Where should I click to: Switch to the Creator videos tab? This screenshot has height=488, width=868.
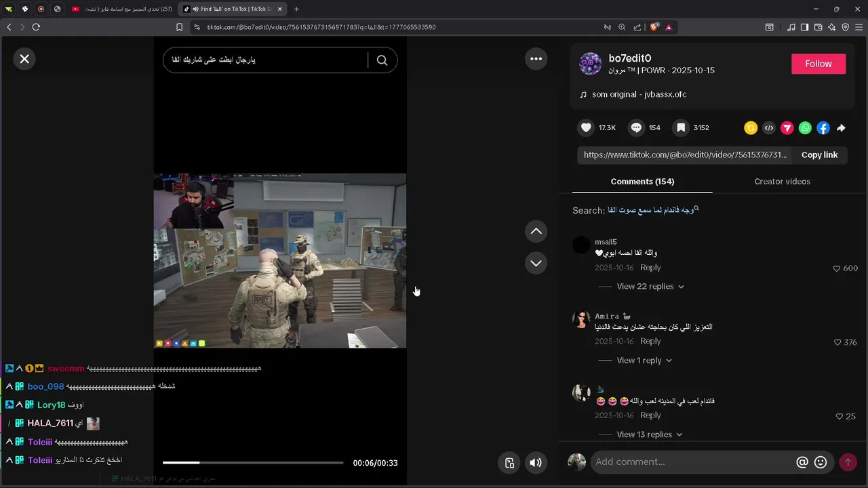point(782,182)
